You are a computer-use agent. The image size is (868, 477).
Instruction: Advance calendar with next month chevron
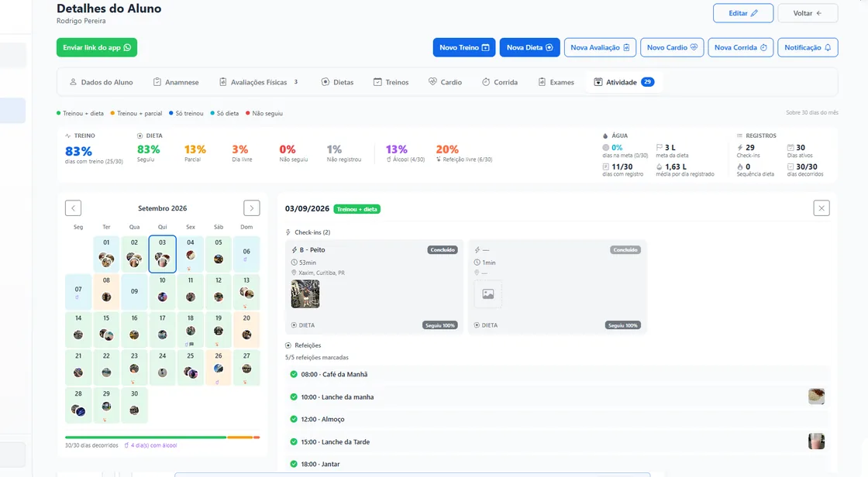(x=251, y=208)
